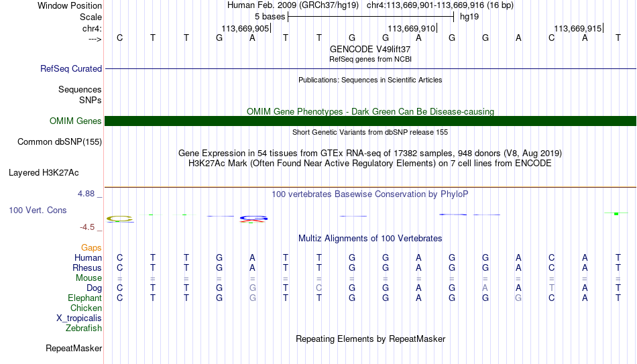Select the Zebrafish alignment row label

click(x=84, y=328)
